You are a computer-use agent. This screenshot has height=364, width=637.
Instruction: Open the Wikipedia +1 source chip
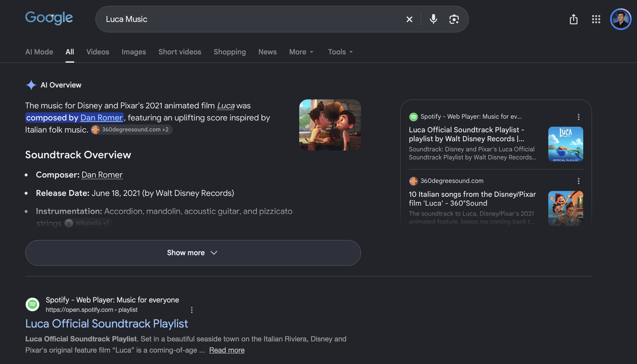(x=88, y=223)
